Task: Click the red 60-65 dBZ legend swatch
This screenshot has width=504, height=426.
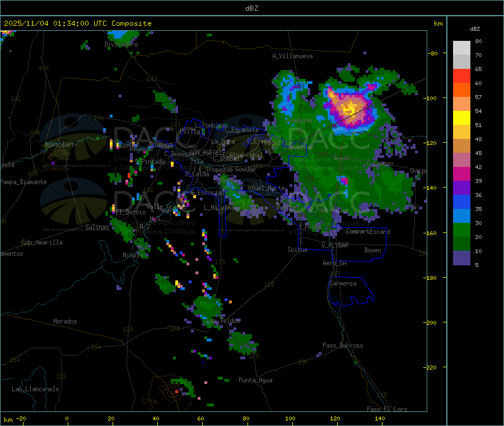Action: pos(461,76)
